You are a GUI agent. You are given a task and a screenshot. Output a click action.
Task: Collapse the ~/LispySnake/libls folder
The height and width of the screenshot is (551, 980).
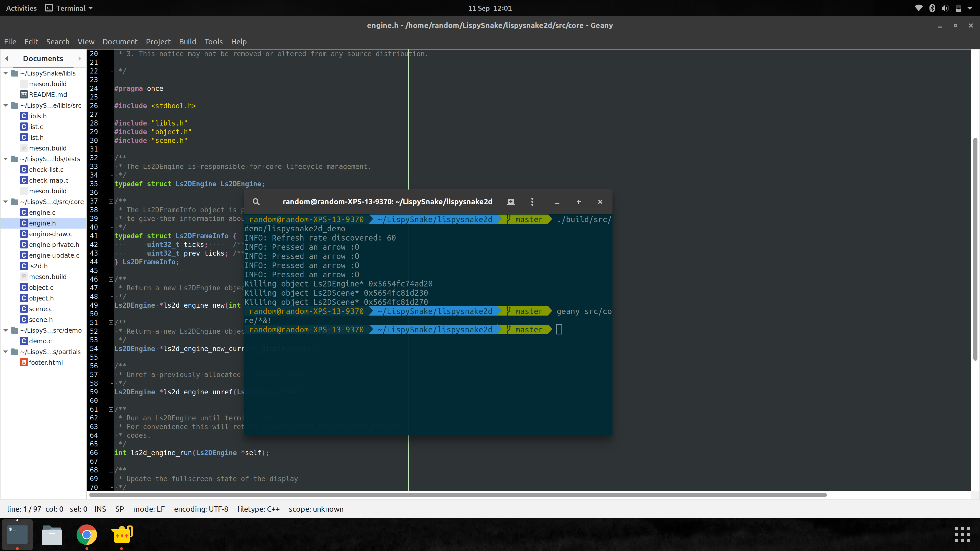[6, 73]
